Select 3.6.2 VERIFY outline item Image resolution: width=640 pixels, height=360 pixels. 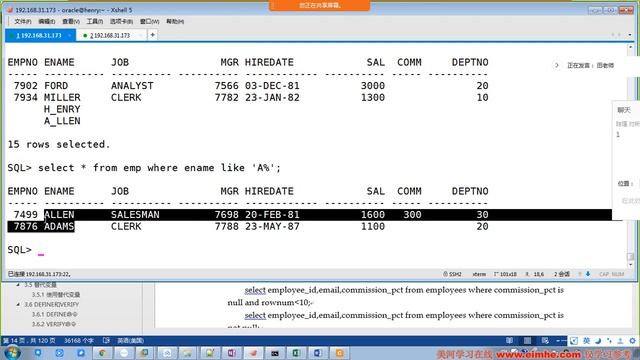tap(53, 324)
